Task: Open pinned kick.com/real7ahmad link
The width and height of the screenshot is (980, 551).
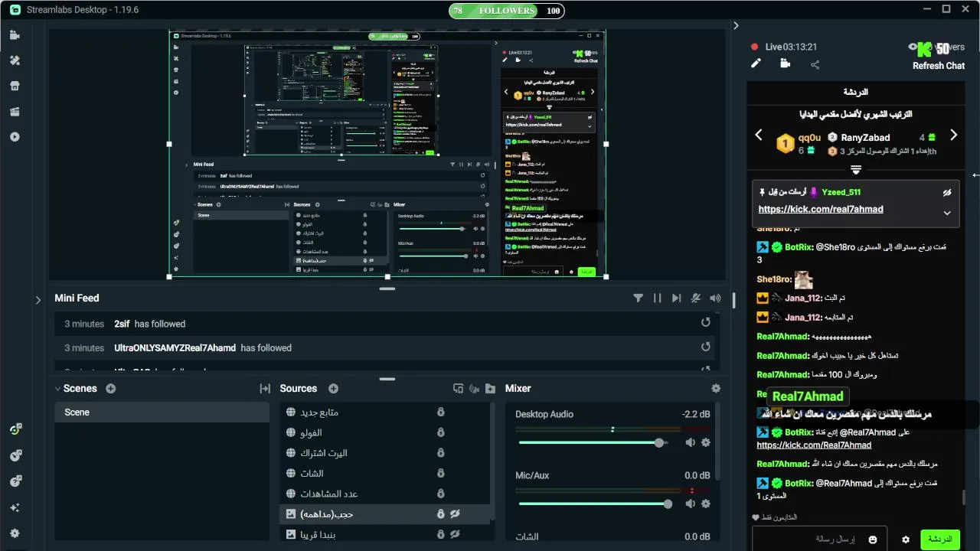Action: [821, 209]
